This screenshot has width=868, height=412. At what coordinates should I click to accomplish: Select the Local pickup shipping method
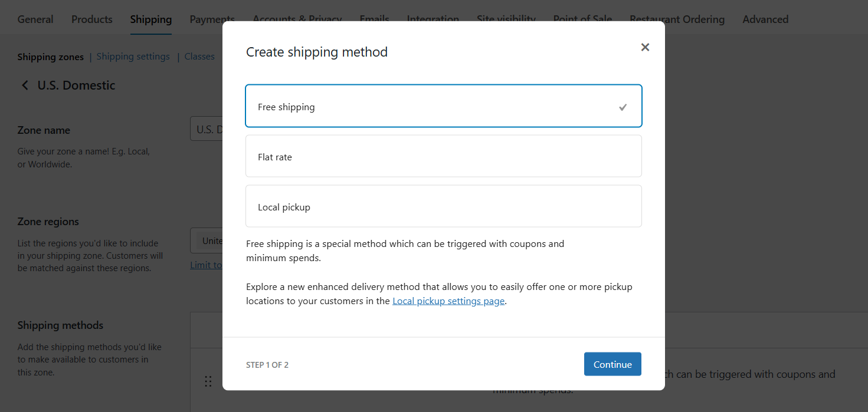pos(443,206)
